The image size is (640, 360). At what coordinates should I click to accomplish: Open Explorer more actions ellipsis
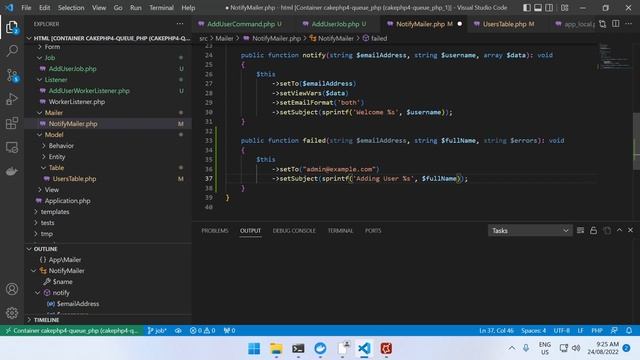pyautogui.click(x=180, y=24)
